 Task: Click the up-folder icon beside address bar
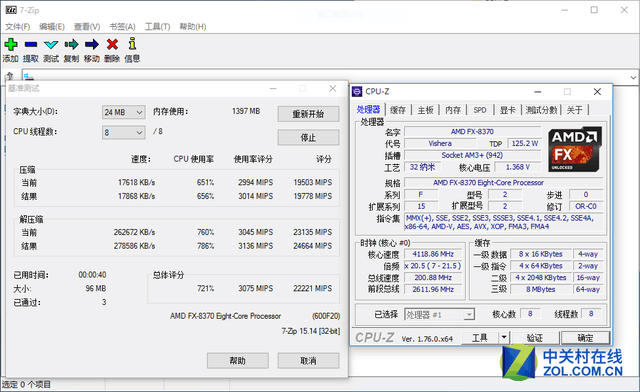click(10, 76)
